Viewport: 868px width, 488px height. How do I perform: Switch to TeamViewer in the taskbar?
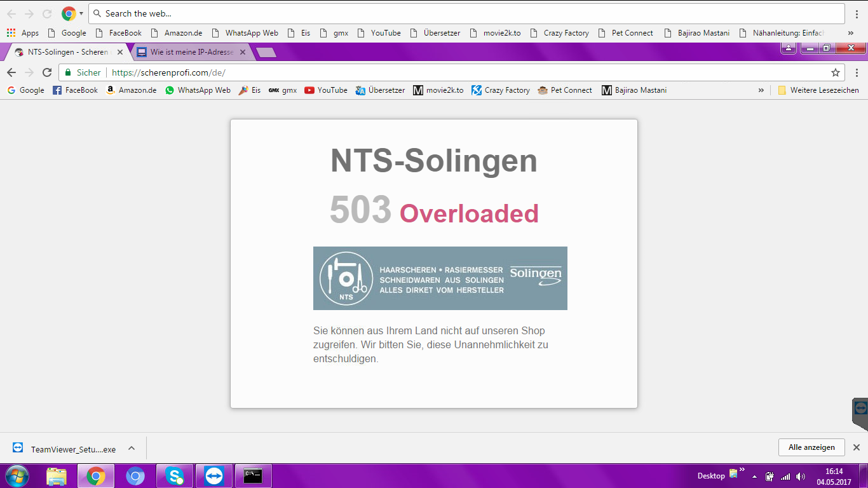pyautogui.click(x=214, y=476)
